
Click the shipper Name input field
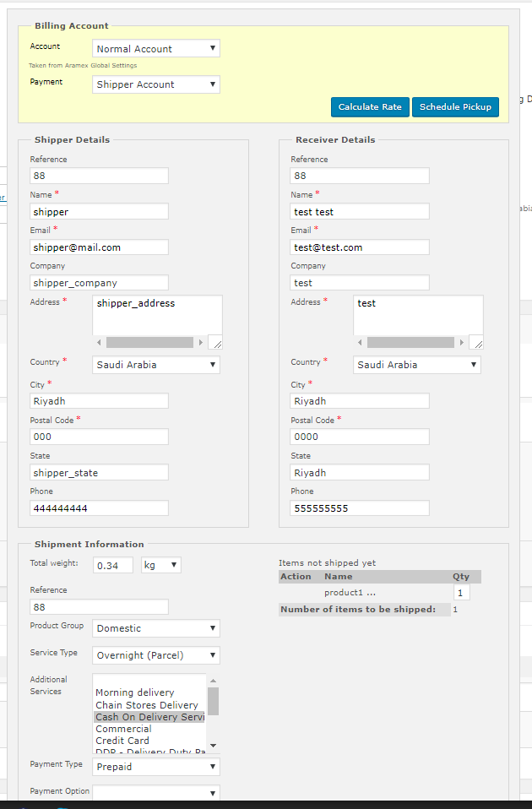click(99, 211)
